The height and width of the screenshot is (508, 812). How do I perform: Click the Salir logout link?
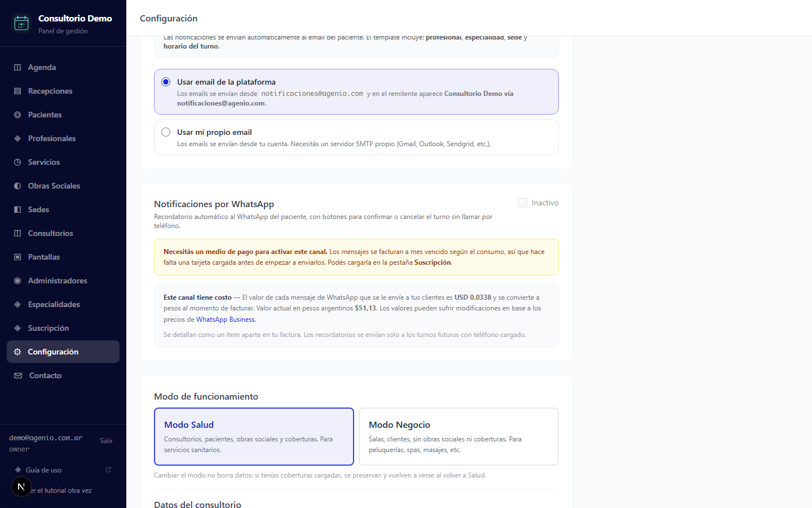106,441
